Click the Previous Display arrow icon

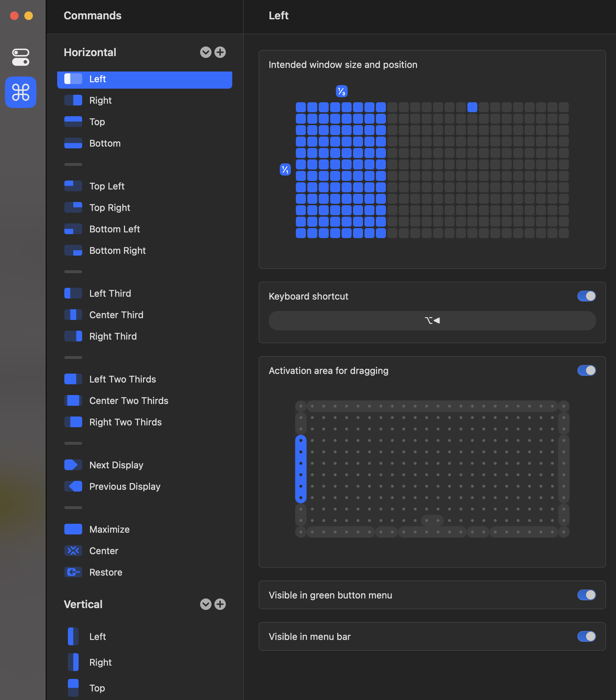[73, 486]
